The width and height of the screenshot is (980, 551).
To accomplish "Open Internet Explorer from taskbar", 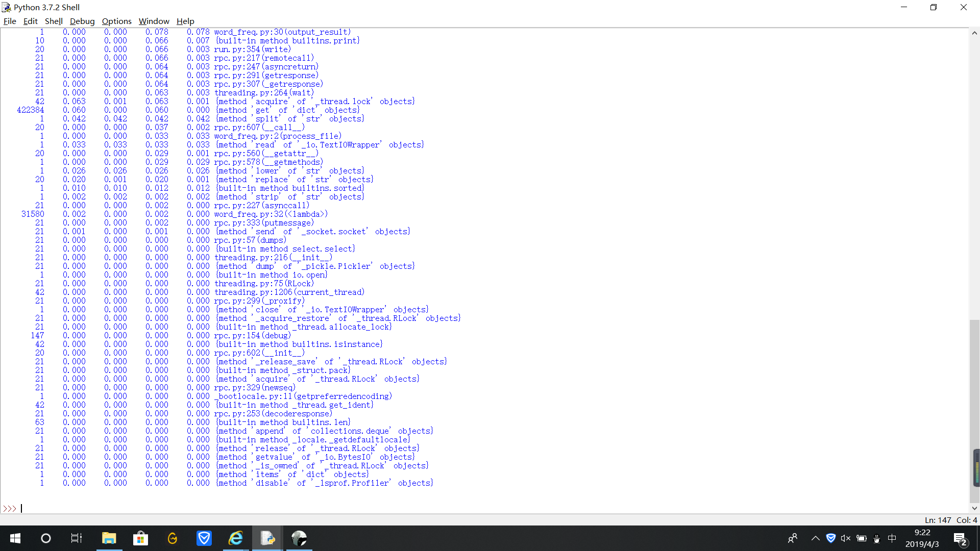I will 236,538.
